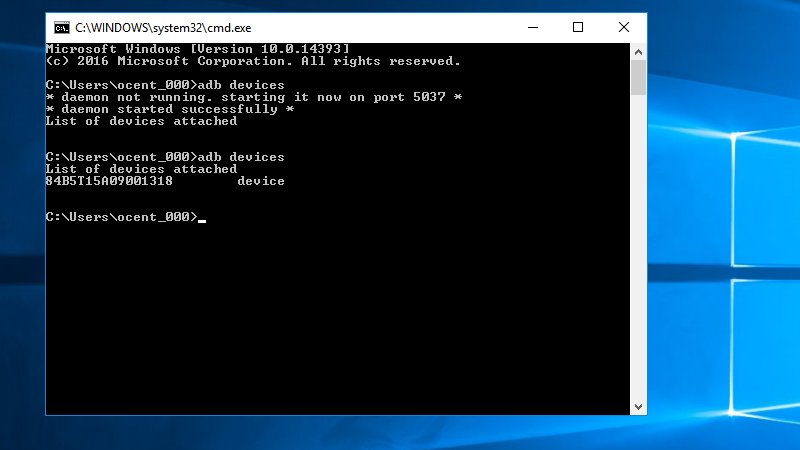
Task: Click the second 'List of devices attached' line
Action: pos(141,169)
